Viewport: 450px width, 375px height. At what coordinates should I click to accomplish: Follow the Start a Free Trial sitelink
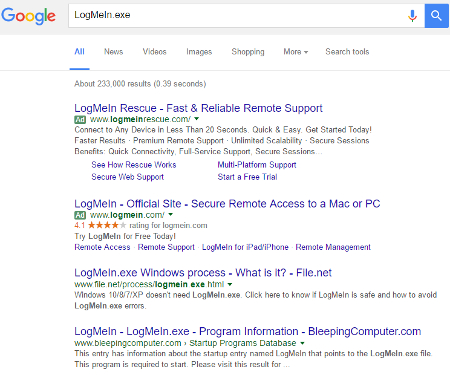[247, 177]
